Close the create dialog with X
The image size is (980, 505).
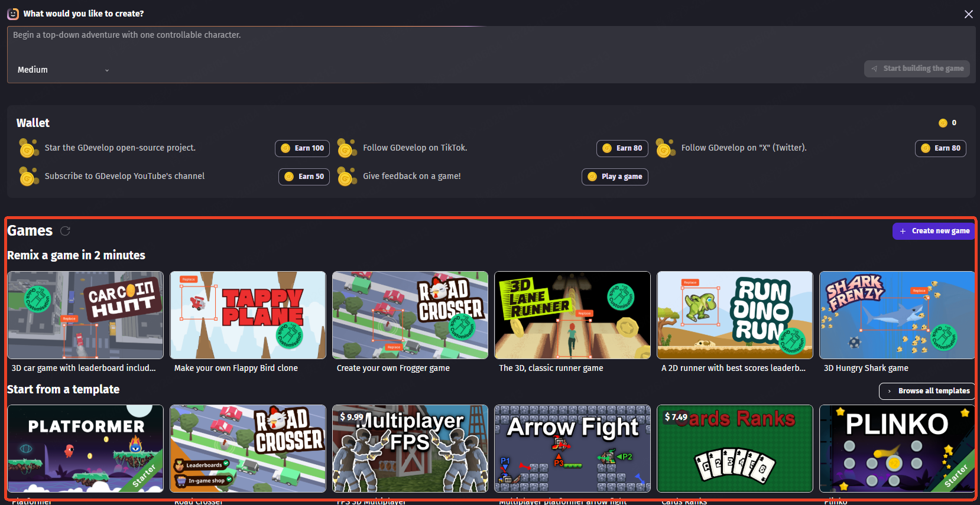(x=968, y=14)
